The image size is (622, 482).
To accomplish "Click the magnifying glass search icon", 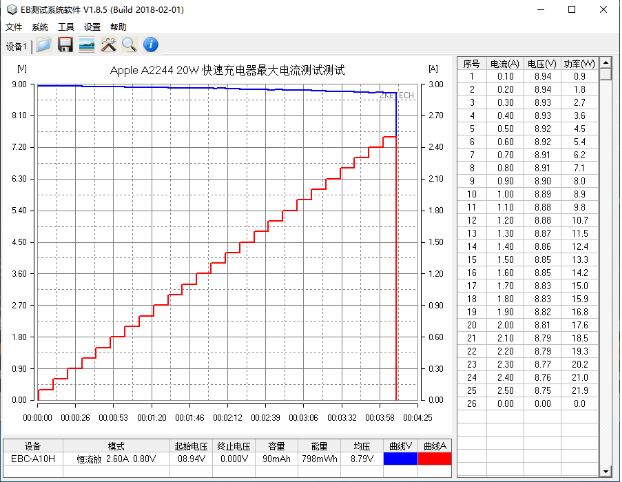I will click(129, 44).
